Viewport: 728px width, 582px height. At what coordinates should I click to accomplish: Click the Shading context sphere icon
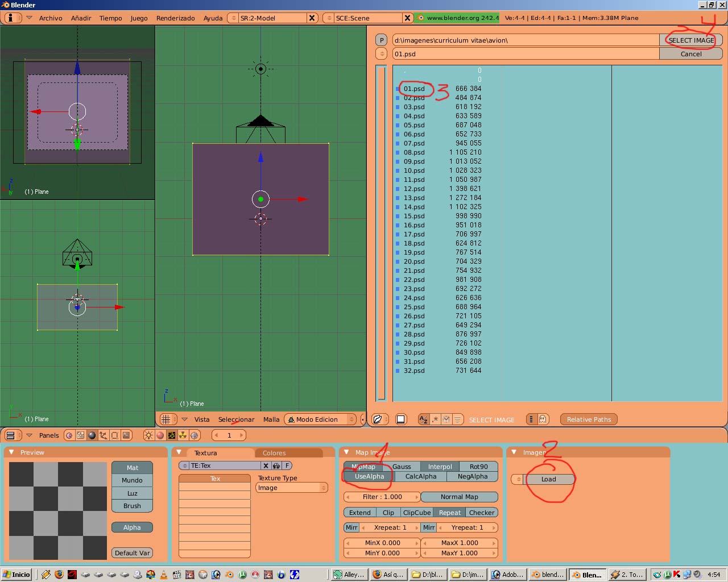92,435
